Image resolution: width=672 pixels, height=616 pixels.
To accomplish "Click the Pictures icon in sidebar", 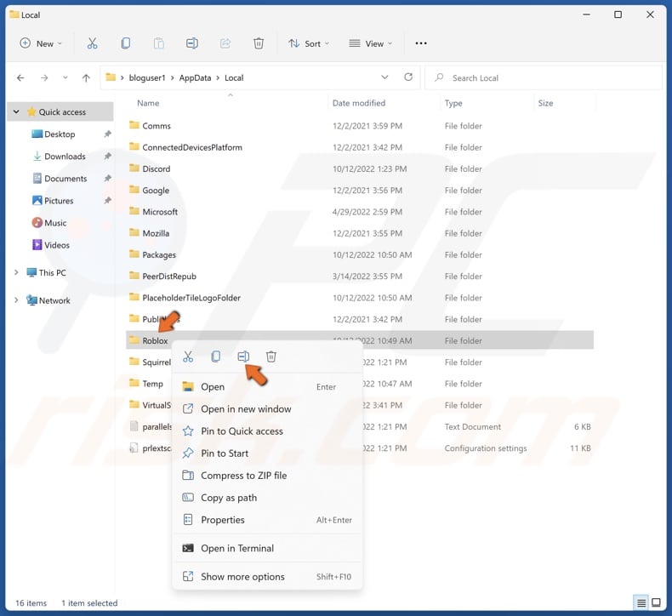I will (37, 200).
